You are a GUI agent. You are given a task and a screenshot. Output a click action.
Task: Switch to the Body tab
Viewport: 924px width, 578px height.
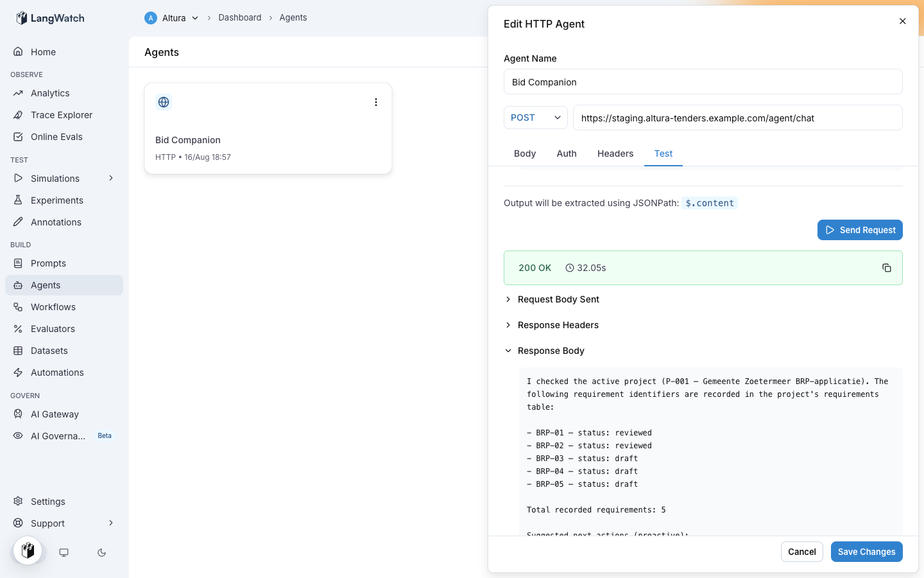pos(525,153)
